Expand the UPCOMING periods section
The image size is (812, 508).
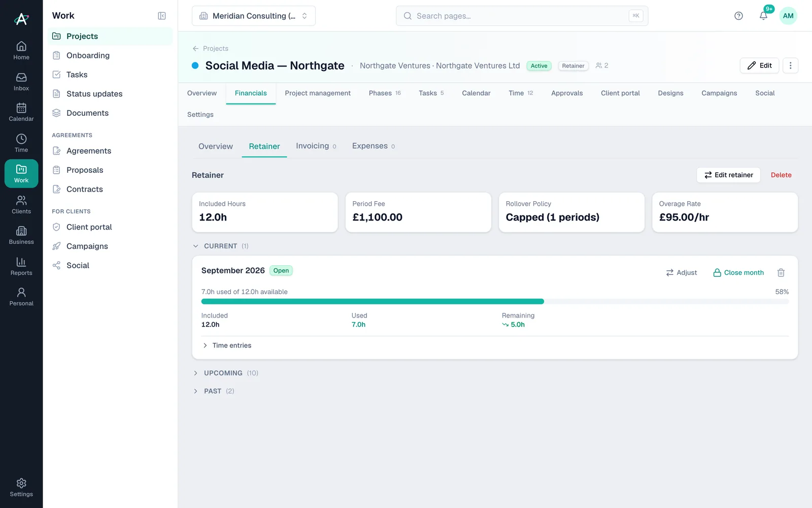coord(226,373)
